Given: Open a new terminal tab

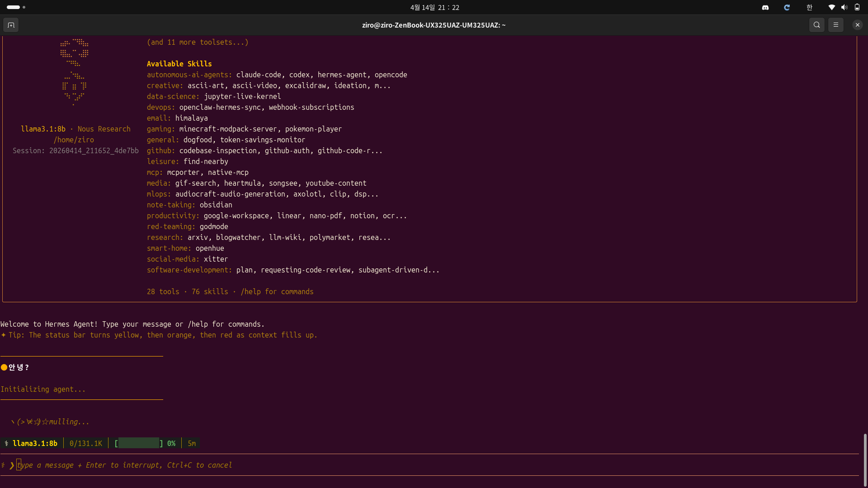Looking at the screenshot, I should coord(11,25).
